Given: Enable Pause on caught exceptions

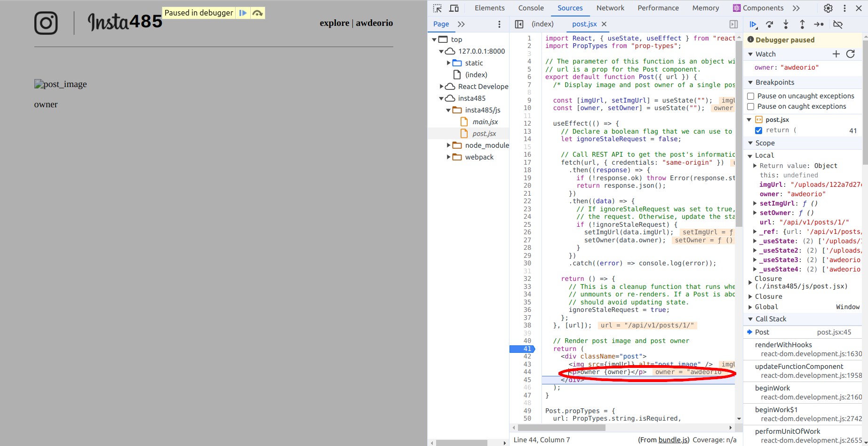Looking at the screenshot, I should (x=751, y=107).
